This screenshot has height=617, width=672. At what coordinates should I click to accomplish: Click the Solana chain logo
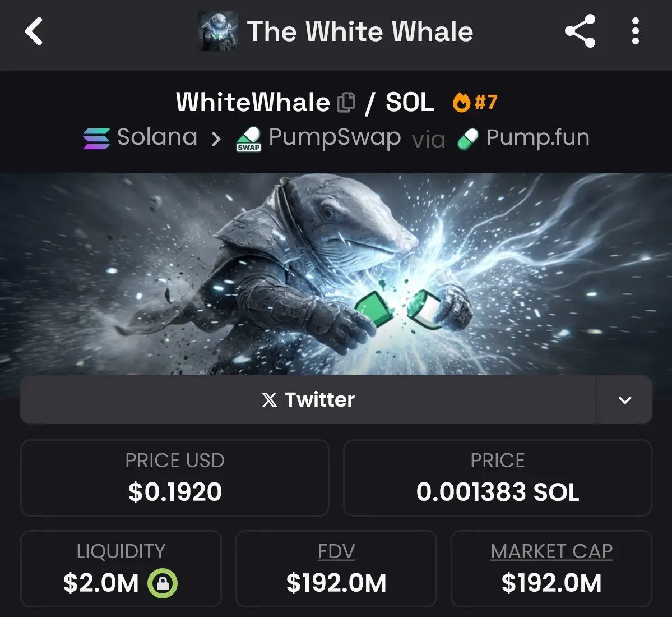click(96, 139)
